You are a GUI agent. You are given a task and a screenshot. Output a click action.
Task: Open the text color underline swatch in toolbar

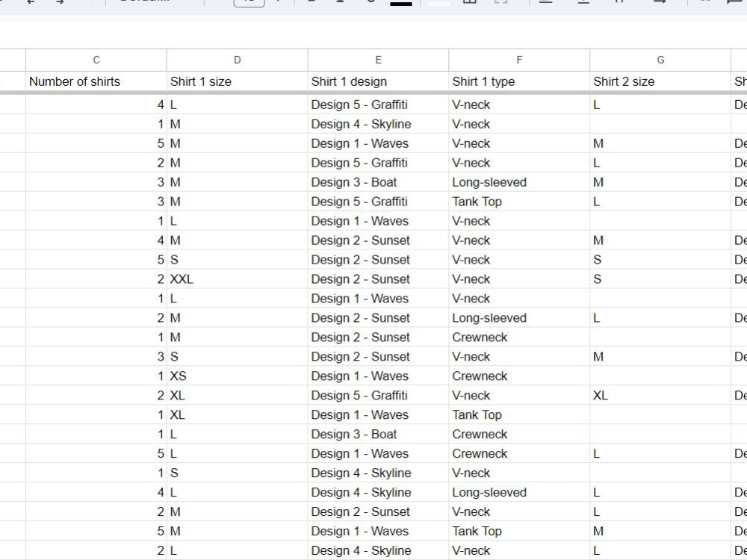coord(401,3)
